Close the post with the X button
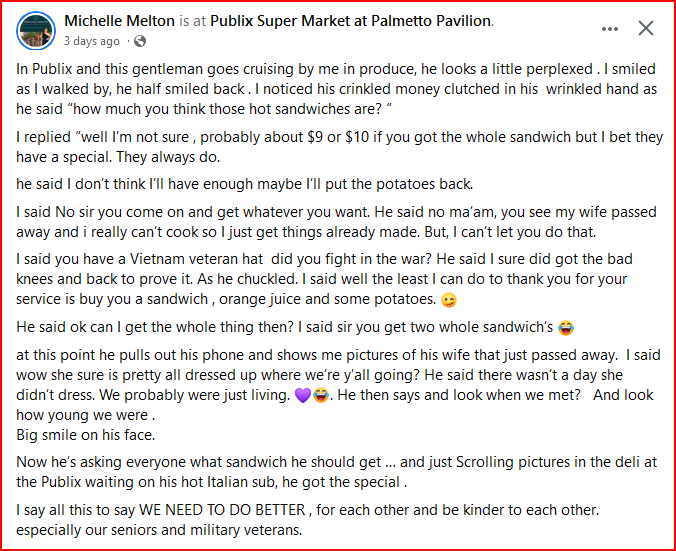This screenshot has width=676, height=551. [646, 29]
